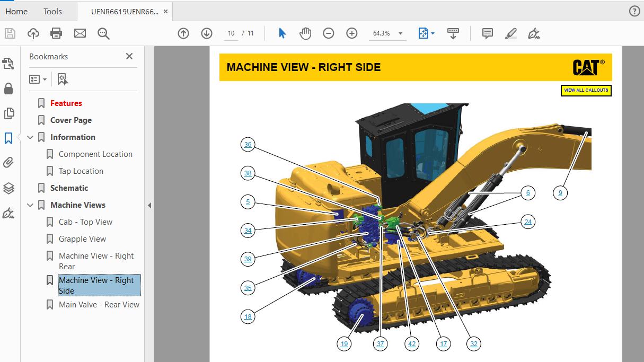Click the VIEW ALL CALLOUTS button
644x362 pixels.
[x=586, y=91]
